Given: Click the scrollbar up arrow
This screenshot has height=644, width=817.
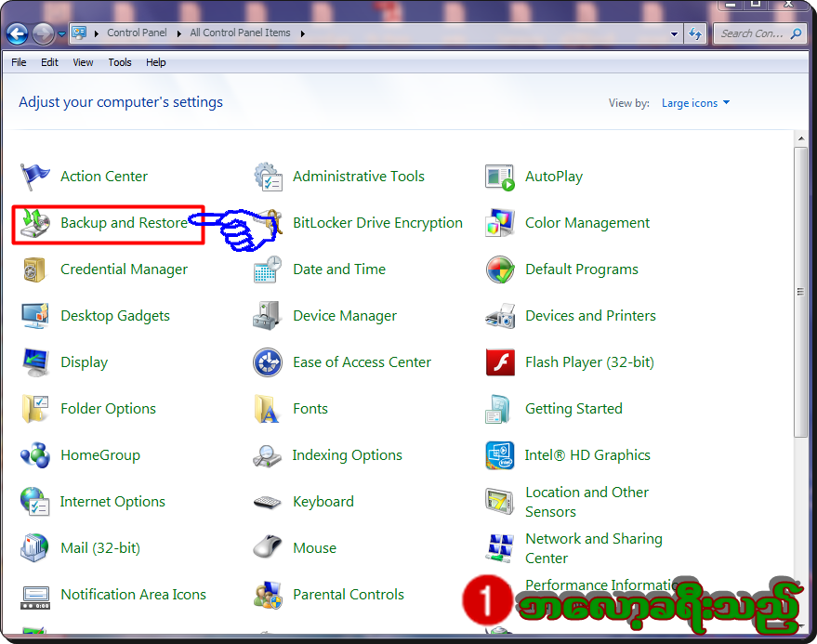Looking at the screenshot, I should [x=800, y=138].
